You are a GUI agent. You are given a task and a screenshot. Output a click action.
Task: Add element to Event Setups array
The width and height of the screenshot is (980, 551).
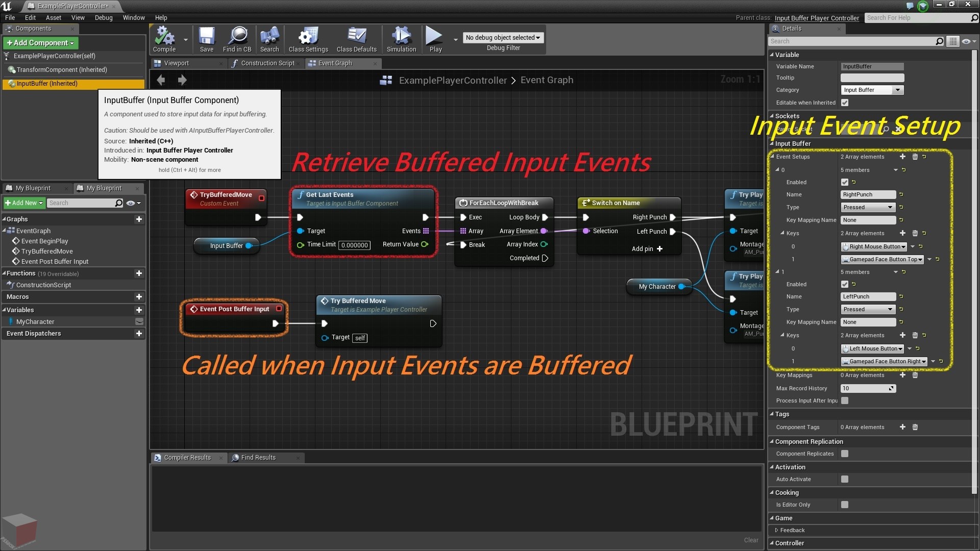coord(902,157)
